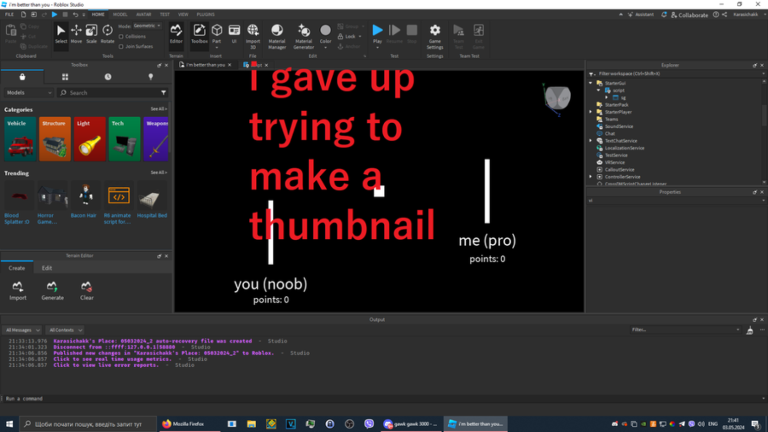Open the Models category dropdown in Toolbox
Viewport: 768px width, 432px height.
[x=28, y=93]
